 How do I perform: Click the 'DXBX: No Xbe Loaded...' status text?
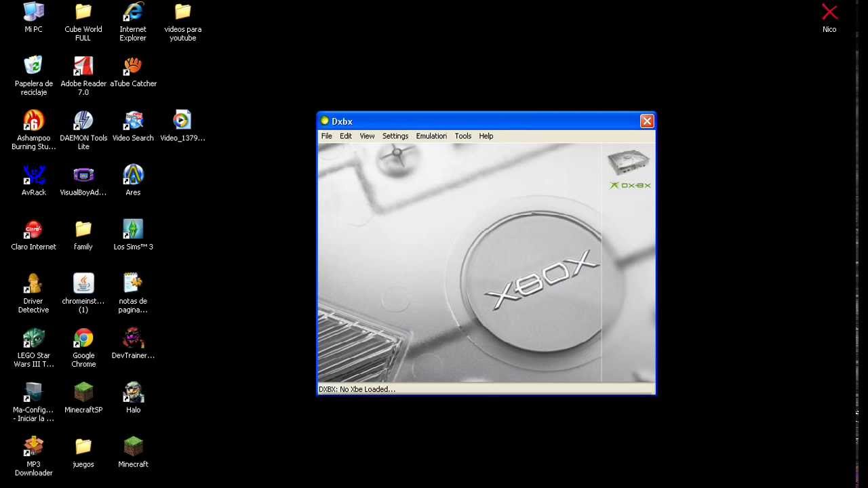(x=357, y=389)
